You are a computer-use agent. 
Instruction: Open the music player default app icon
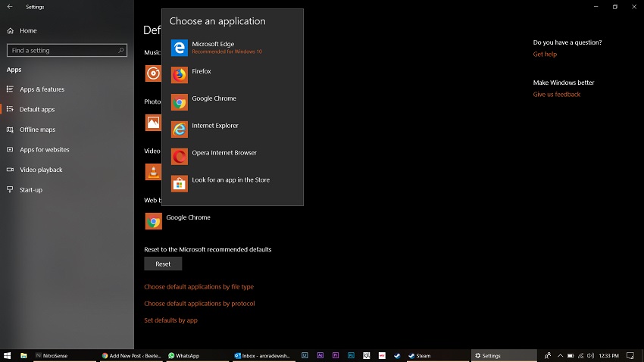pos(153,73)
